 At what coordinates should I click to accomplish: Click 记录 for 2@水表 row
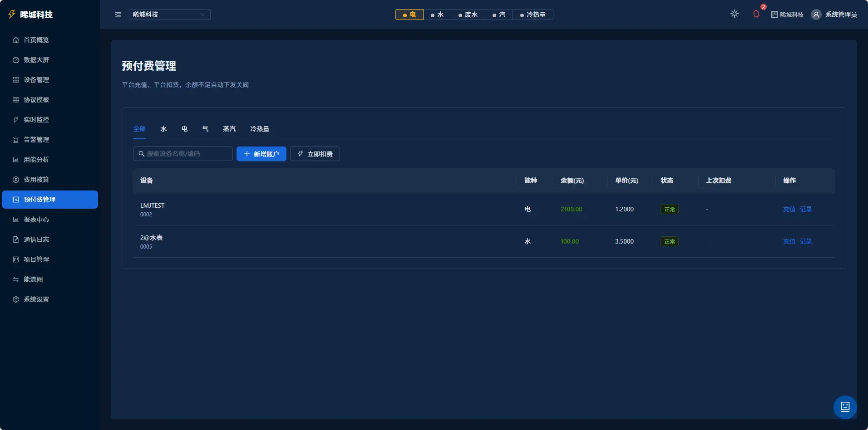click(806, 241)
